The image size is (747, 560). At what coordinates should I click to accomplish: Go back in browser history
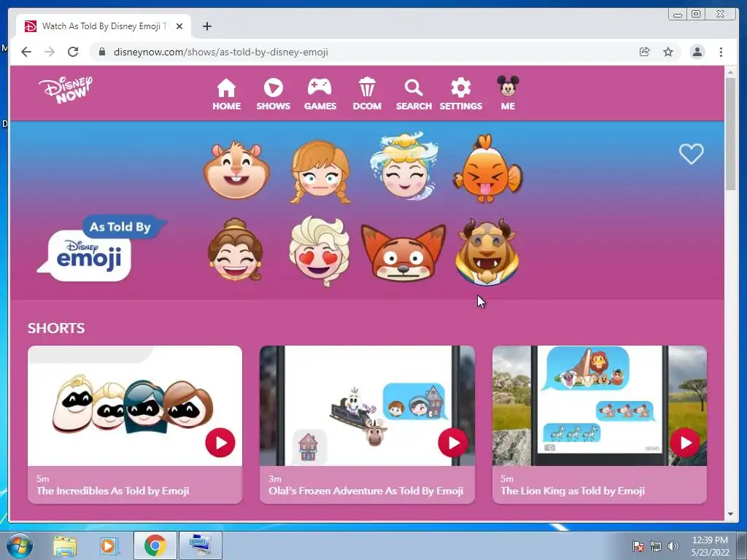(26, 52)
